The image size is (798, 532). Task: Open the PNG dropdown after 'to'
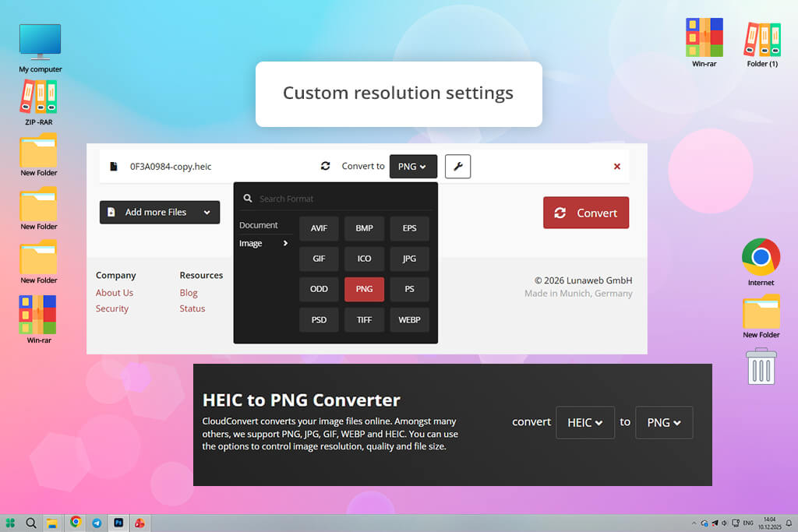coord(664,423)
